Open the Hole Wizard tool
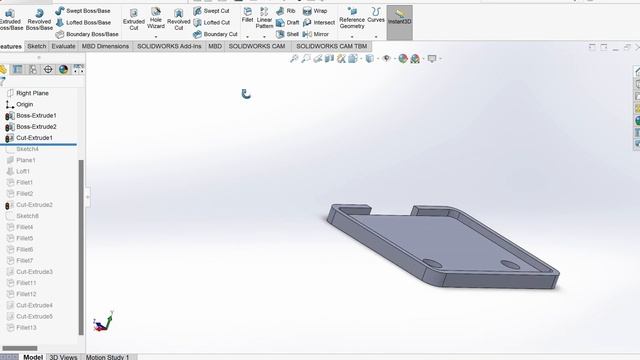640x360 pixels. coord(156,18)
